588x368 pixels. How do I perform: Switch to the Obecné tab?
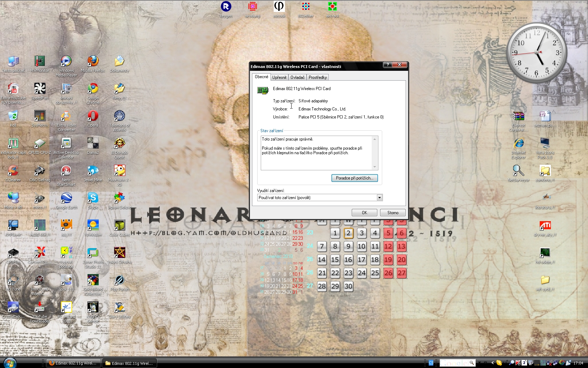261,77
